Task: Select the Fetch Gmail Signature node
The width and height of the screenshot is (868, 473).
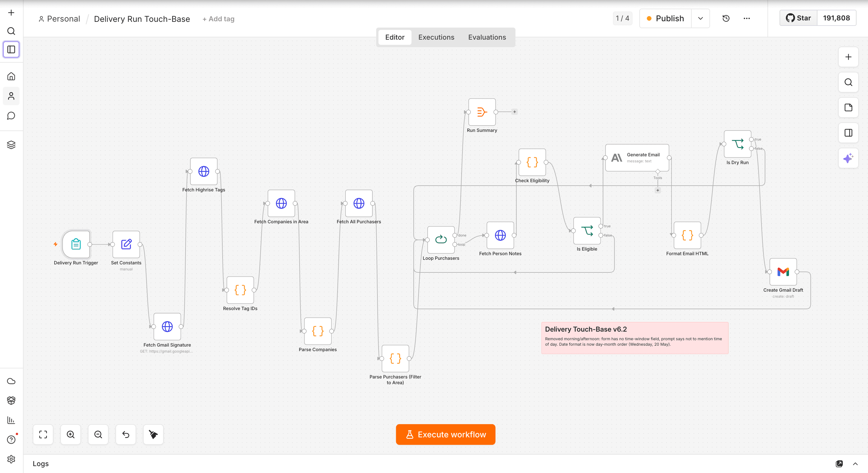Action: [167, 326]
